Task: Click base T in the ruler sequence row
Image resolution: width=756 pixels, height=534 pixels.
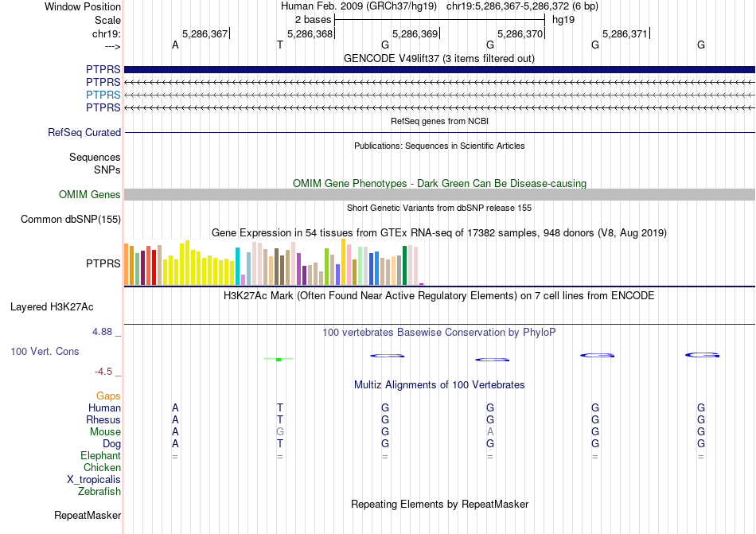Action: pyautogui.click(x=279, y=45)
